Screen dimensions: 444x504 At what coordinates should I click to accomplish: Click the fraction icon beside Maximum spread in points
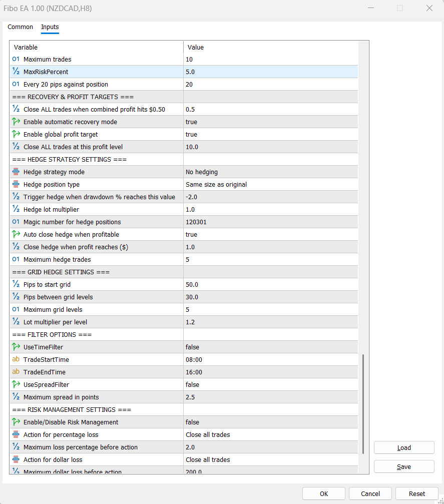pyautogui.click(x=16, y=397)
